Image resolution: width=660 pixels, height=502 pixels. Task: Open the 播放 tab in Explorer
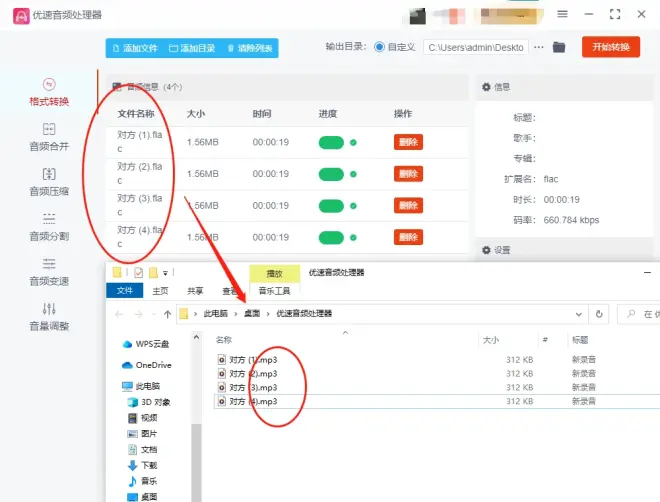(274, 274)
